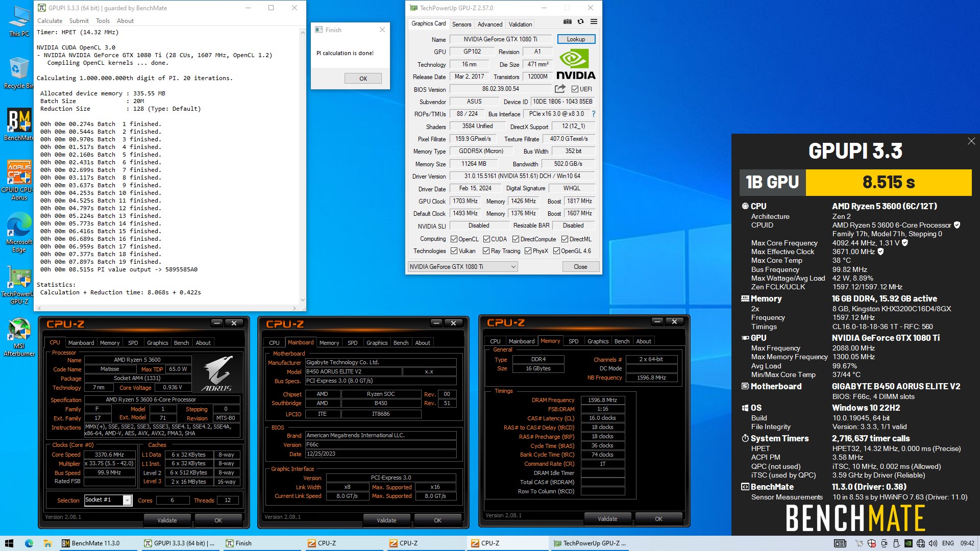Open the Submit menu in GPUPI
The width and height of the screenshot is (980, 551).
pos(79,21)
